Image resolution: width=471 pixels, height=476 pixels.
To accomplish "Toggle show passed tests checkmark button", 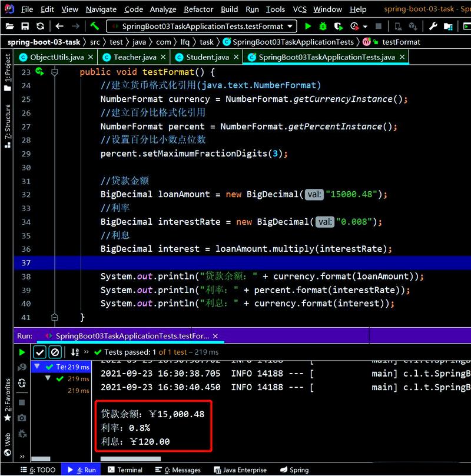I will 40,352.
